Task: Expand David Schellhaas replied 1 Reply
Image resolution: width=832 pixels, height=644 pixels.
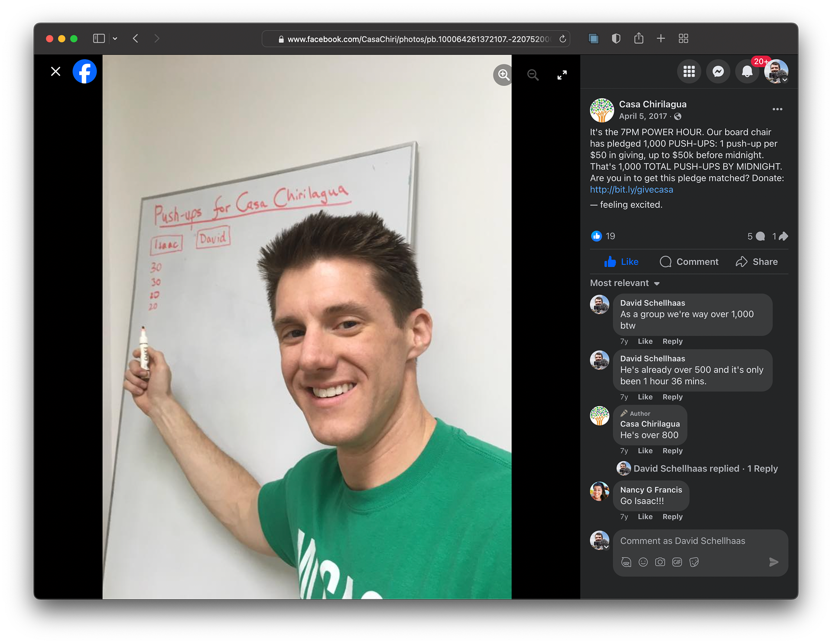Action: (697, 469)
